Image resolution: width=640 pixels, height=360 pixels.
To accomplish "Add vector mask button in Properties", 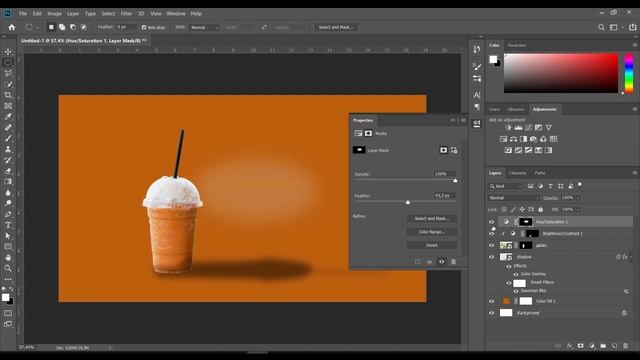I will 454,150.
